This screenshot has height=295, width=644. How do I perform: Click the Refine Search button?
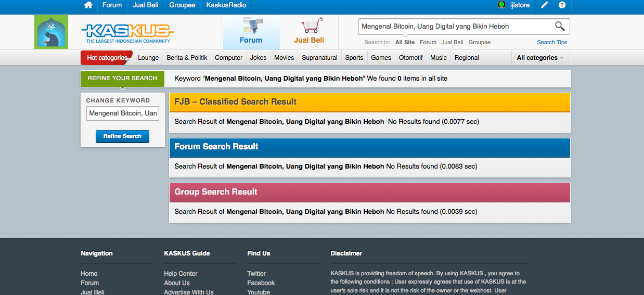[122, 136]
